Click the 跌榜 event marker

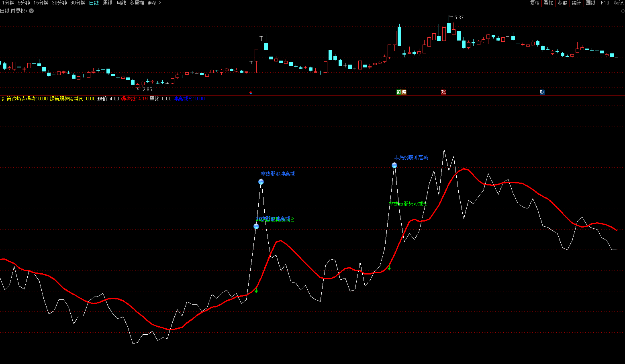[401, 92]
